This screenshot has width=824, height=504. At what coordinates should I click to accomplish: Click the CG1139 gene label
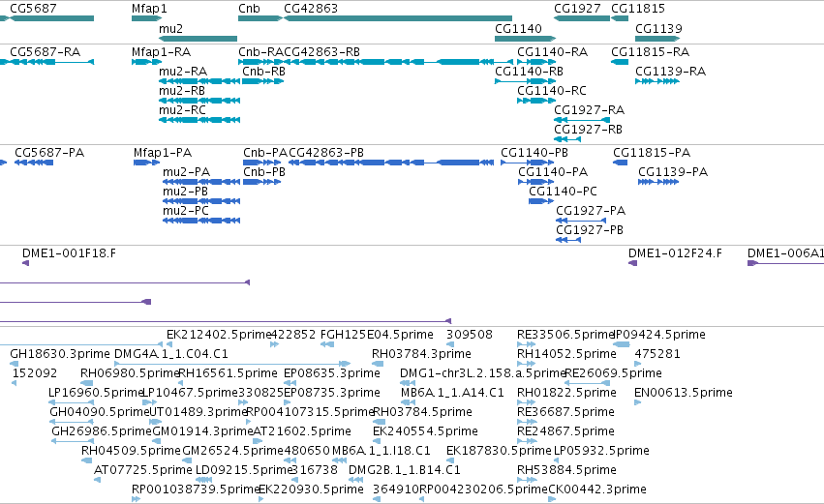pos(659,28)
